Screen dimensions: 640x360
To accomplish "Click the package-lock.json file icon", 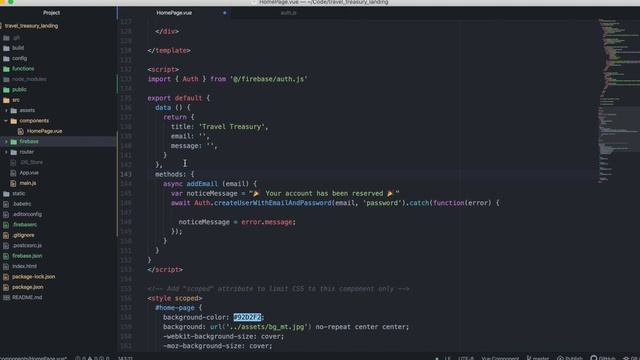I will coord(6,277).
